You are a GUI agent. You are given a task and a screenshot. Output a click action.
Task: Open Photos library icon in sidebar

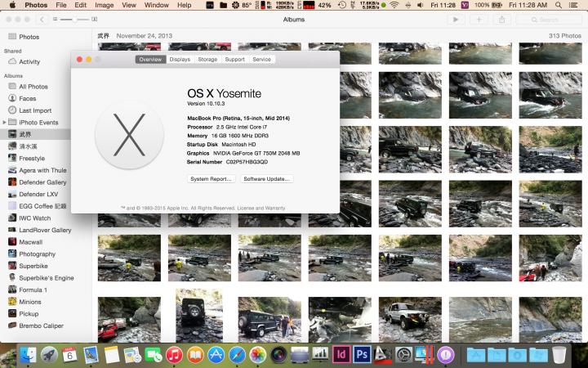coord(12,37)
